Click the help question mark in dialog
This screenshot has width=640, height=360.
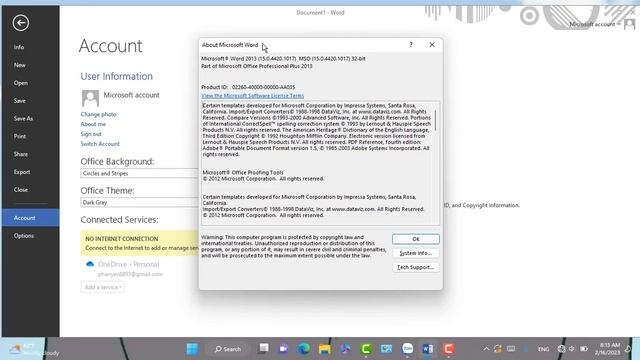click(x=411, y=44)
